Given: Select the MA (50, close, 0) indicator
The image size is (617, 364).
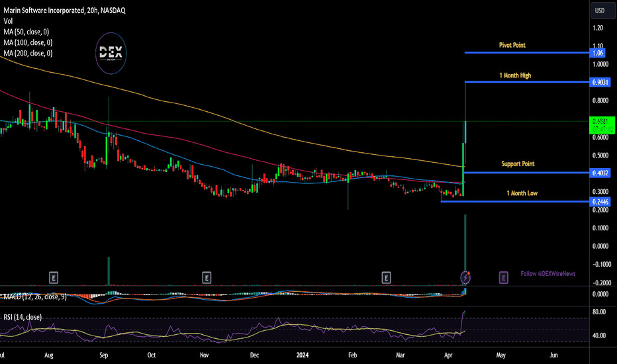Looking at the screenshot, I should [26, 32].
